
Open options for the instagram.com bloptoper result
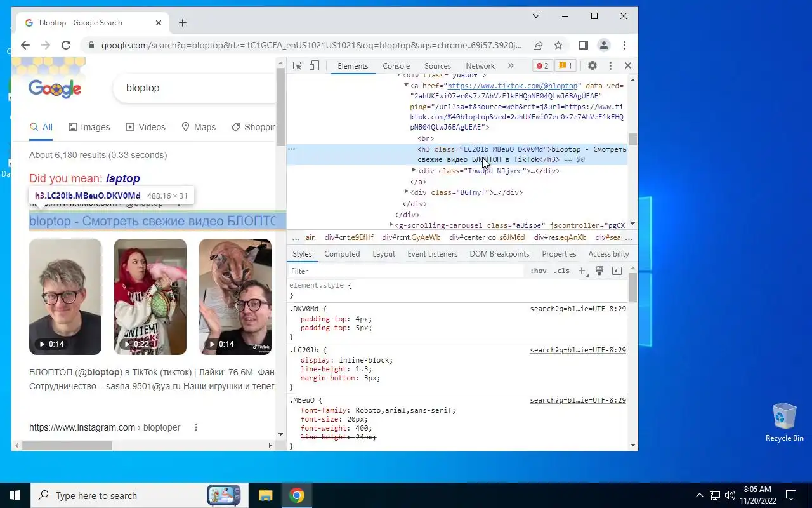(196, 427)
